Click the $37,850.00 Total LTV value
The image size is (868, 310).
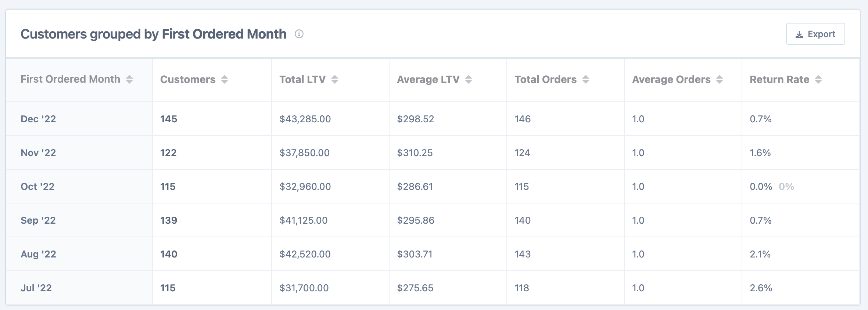click(304, 153)
